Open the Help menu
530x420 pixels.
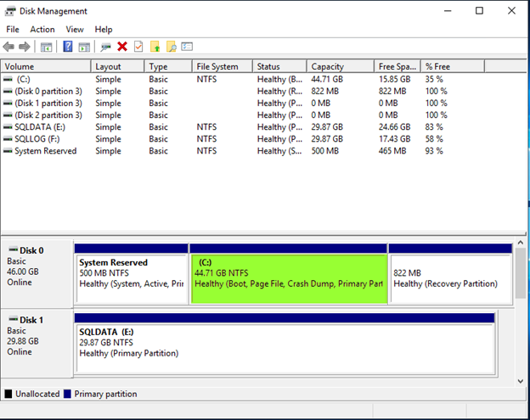104,30
